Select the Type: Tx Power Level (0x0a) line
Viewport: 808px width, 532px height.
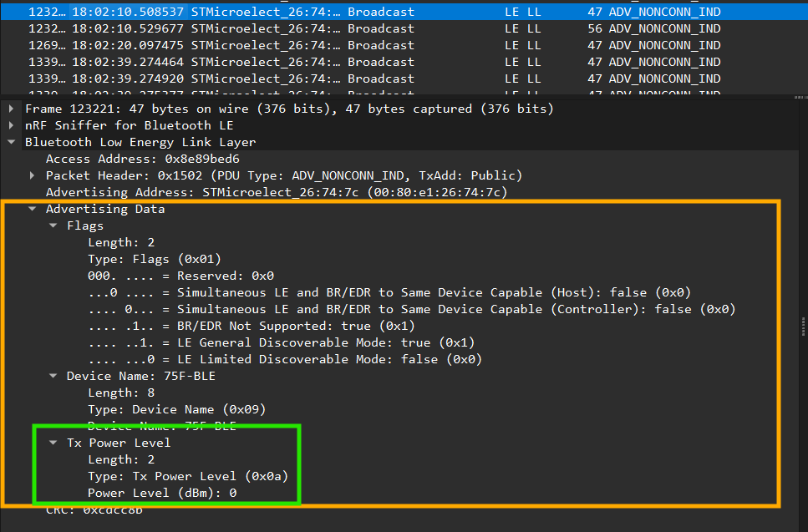coord(193,476)
